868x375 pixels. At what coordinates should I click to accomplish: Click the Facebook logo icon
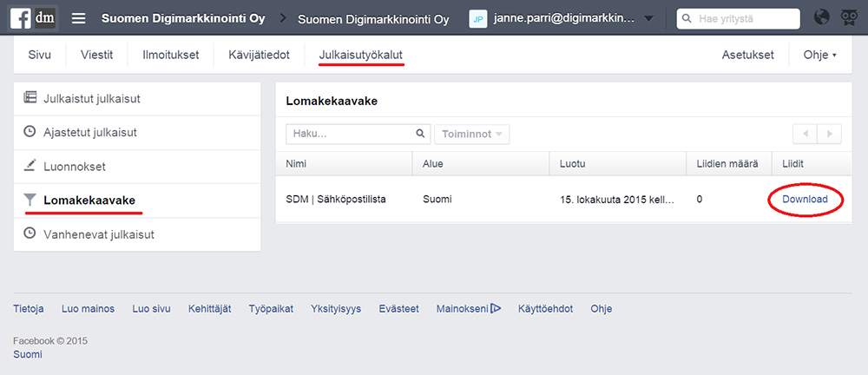click(x=21, y=19)
